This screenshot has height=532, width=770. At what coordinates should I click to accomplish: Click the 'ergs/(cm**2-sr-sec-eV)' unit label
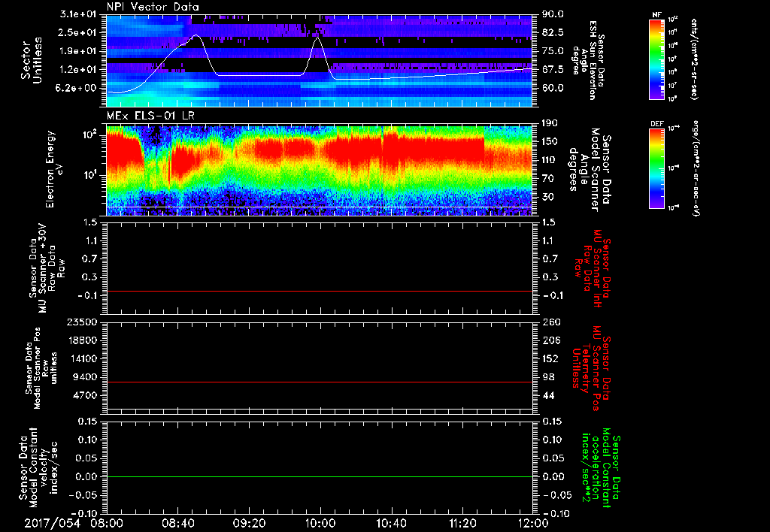tap(696, 168)
